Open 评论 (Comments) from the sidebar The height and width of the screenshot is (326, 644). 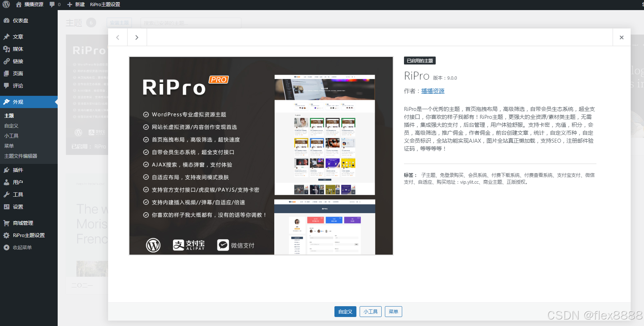[16, 85]
